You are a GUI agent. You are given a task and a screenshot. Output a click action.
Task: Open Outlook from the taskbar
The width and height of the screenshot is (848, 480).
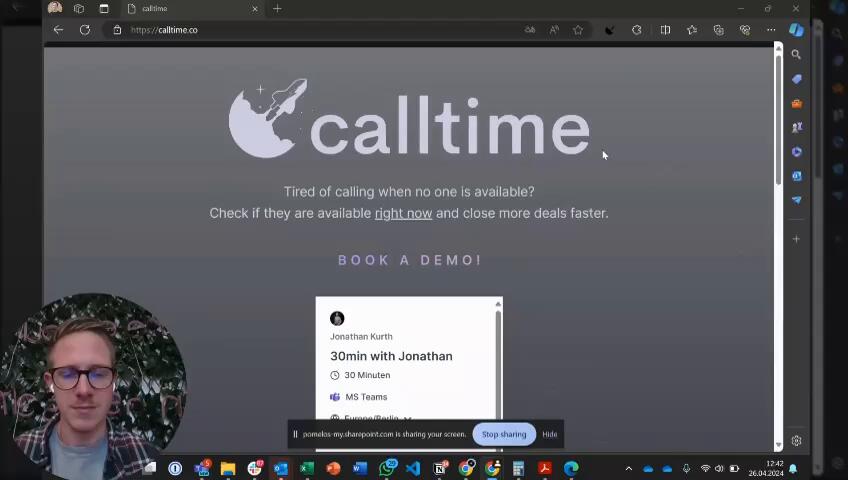tap(281, 468)
